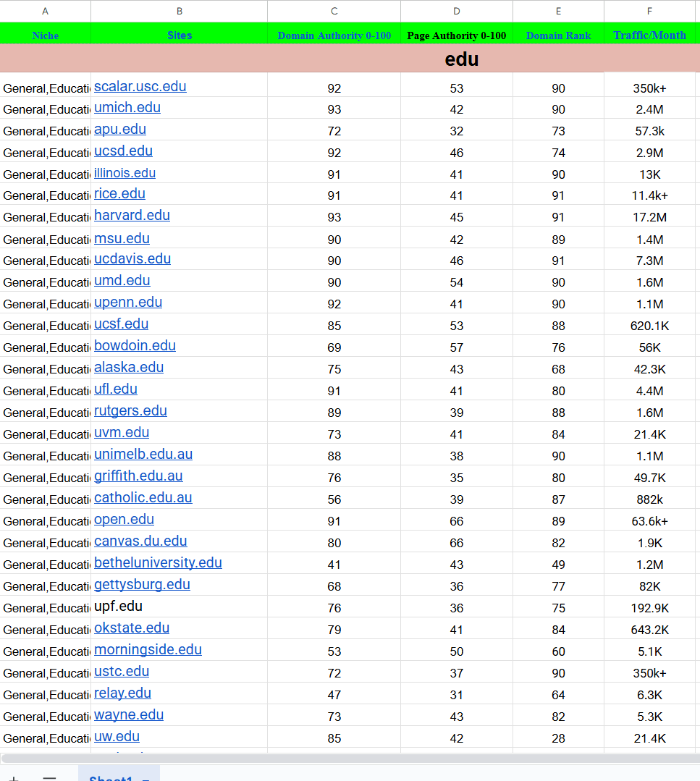Open the uw.edu link
The width and height of the screenshot is (700, 781).
117,737
